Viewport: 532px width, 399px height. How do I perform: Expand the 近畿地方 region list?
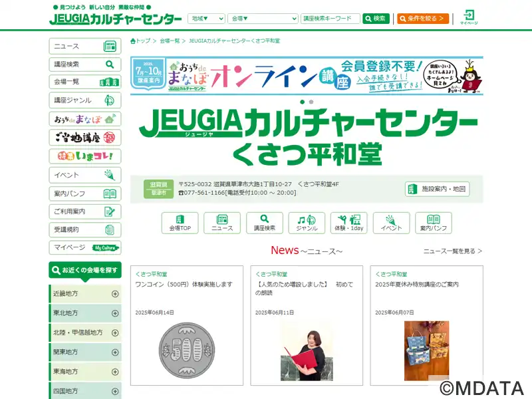[85, 294]
